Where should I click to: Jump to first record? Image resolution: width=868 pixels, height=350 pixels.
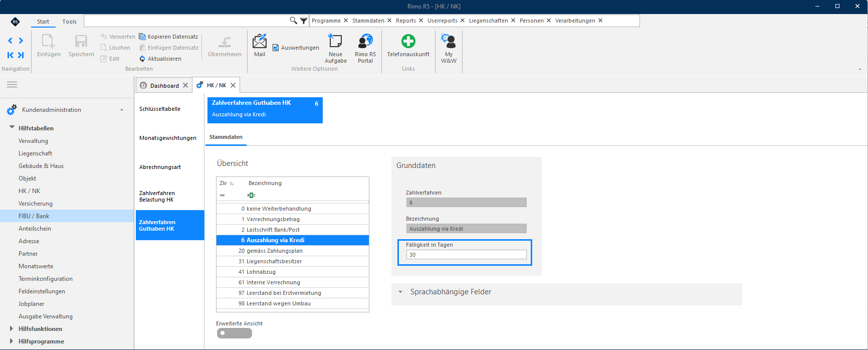coord(10,55)
